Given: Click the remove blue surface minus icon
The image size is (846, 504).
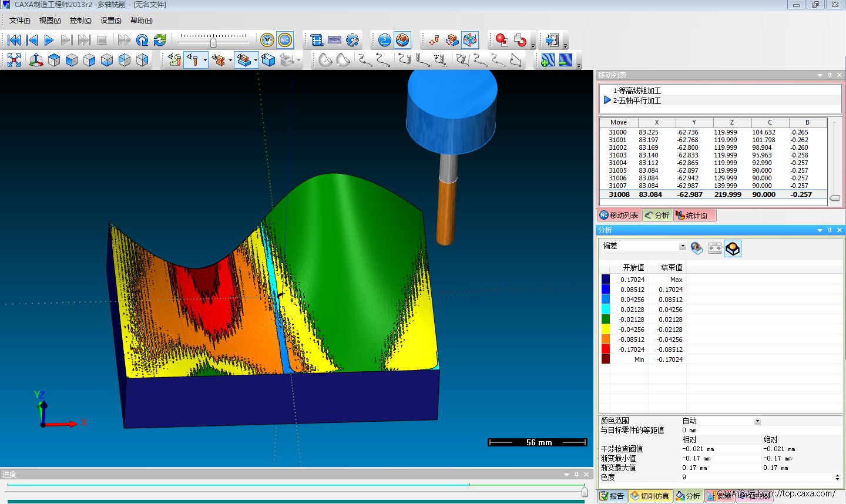Looking at the screenshot, I should tap(565, 60).
